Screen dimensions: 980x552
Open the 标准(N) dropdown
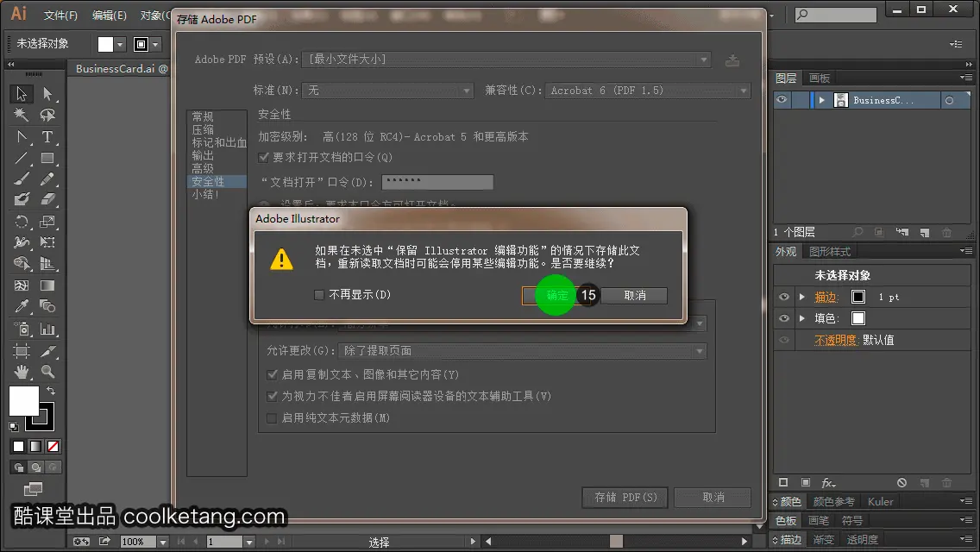pyautogui.click(x=387, y=91)
